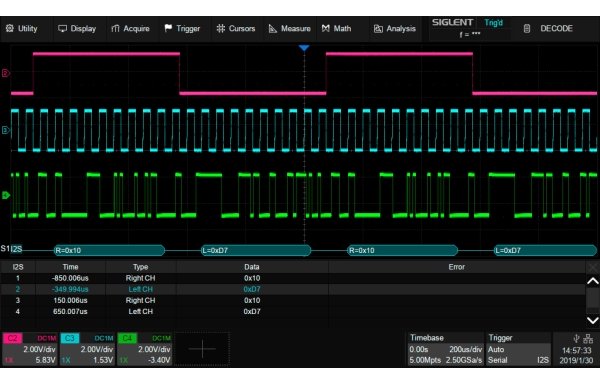Click the cyan C3 channel color tag
The width and height of the screenshot is (600, 390).
point(70,338)
